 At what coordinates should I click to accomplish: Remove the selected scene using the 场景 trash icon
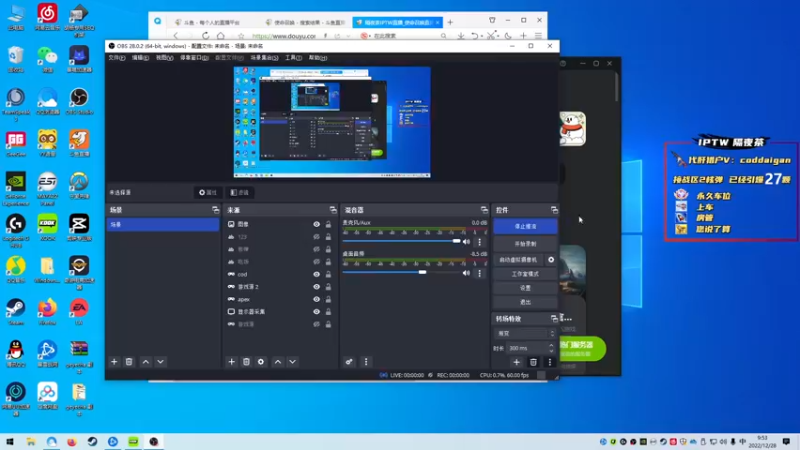(x=129, y=362)
